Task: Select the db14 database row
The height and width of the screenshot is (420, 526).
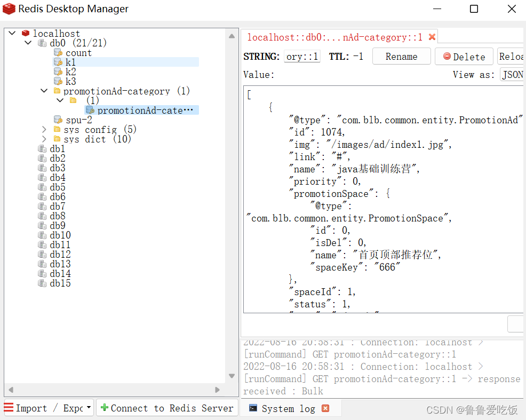Action: [60, 274]
